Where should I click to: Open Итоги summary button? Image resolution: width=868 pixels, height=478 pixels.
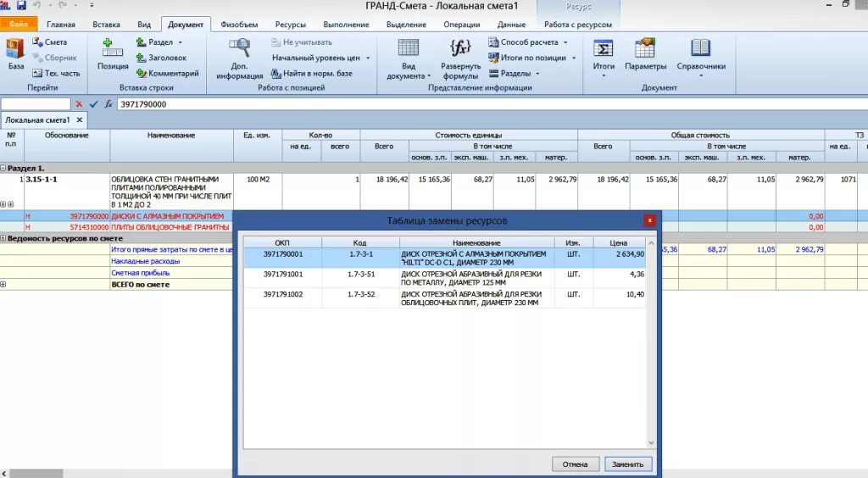pyautogui.click(x=604, y=58)
